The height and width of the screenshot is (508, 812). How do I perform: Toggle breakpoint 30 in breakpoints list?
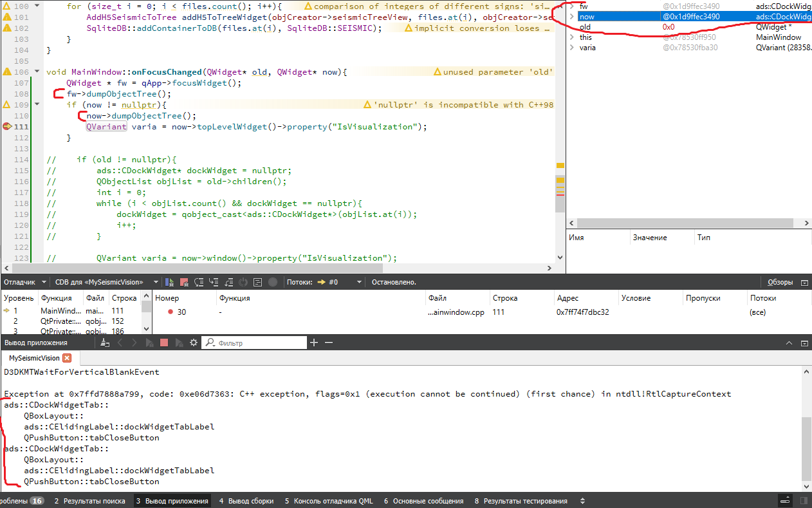point(171,312)
